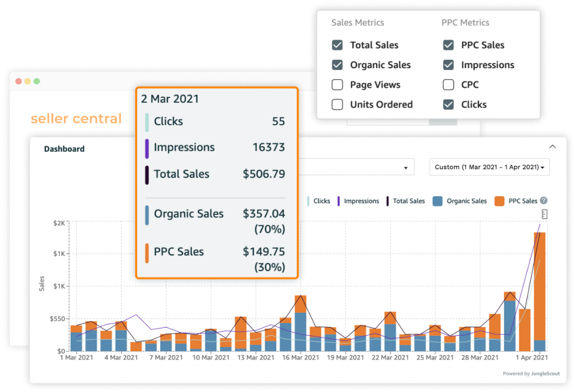Image resolution: width=576 pixels, height=392 pixels.
Task: Uncheck the PPC Sales checkbox
Action: point(448,45)
